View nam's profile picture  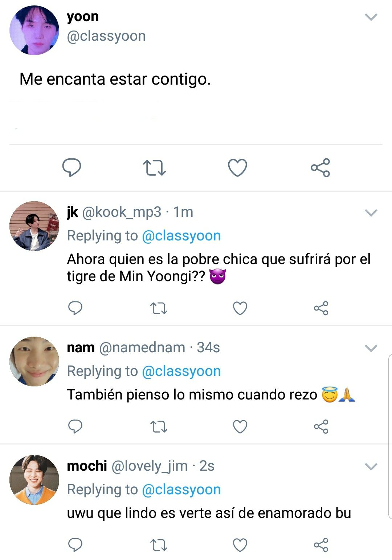[34, 361]
